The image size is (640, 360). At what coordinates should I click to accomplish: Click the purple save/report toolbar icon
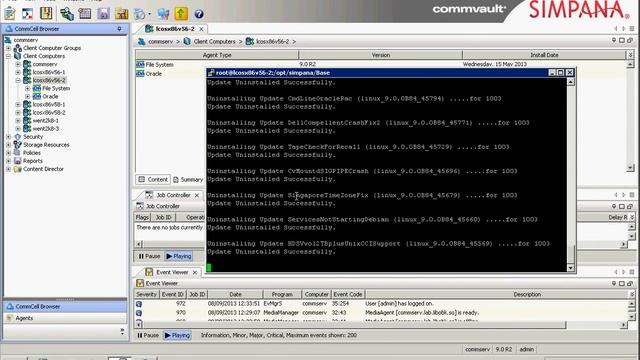click(x=103, y=14)
